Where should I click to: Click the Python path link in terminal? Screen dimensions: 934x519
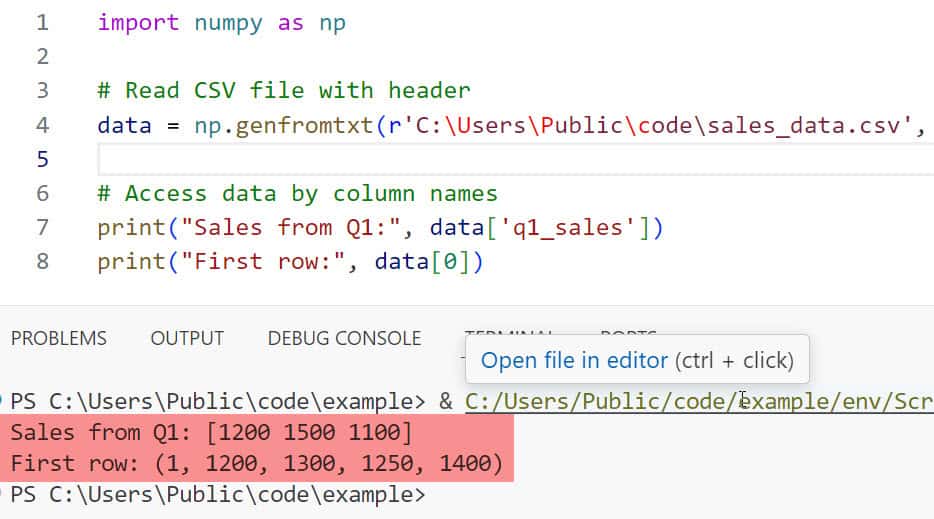coord(698,402)
